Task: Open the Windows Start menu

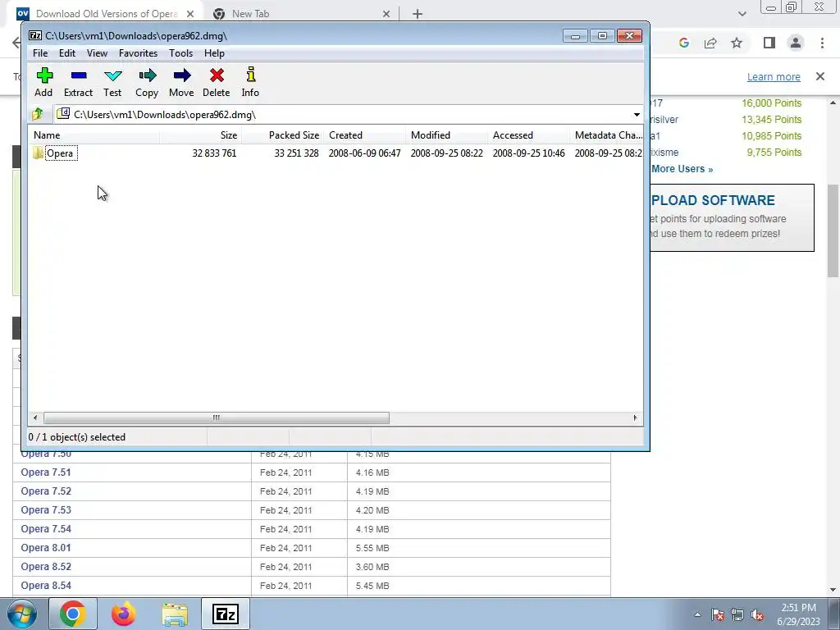Action: pos(22,614)
